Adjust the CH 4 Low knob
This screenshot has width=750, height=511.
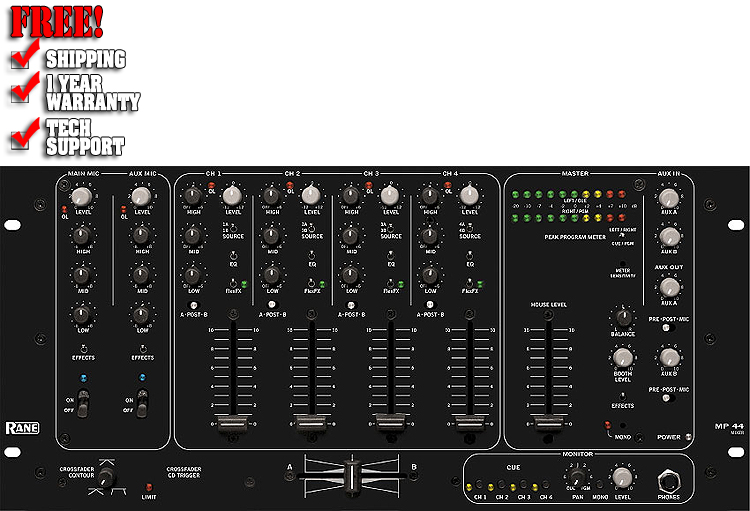click(430, 275)
